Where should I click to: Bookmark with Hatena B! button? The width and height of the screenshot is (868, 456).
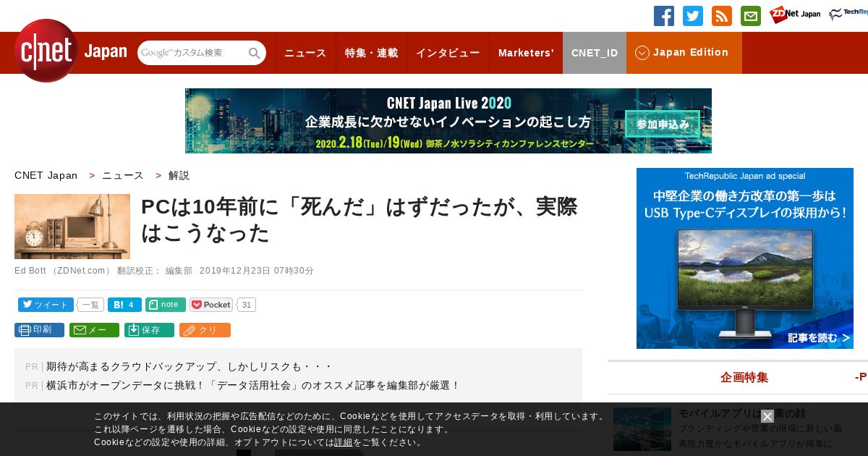pos(124,305)
